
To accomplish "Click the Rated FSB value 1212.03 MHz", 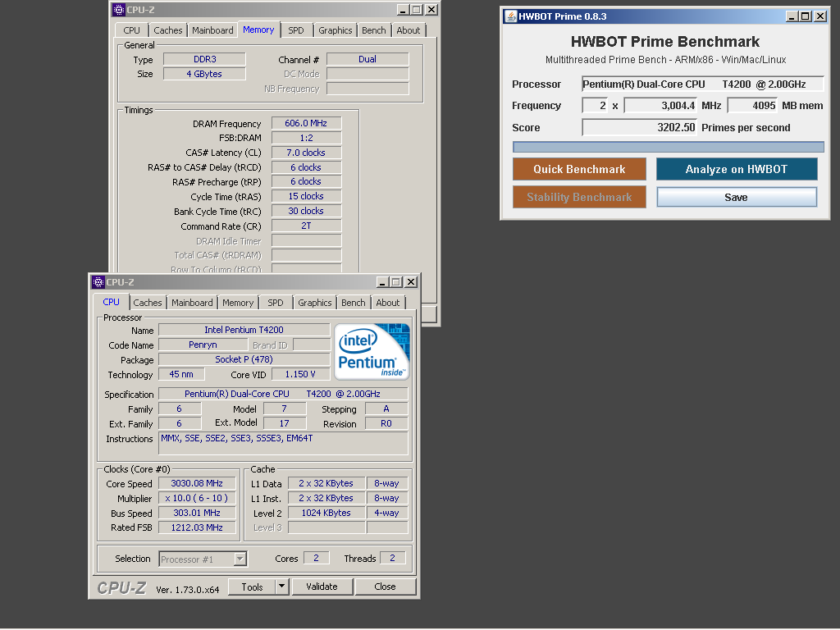I will point(197,527).
